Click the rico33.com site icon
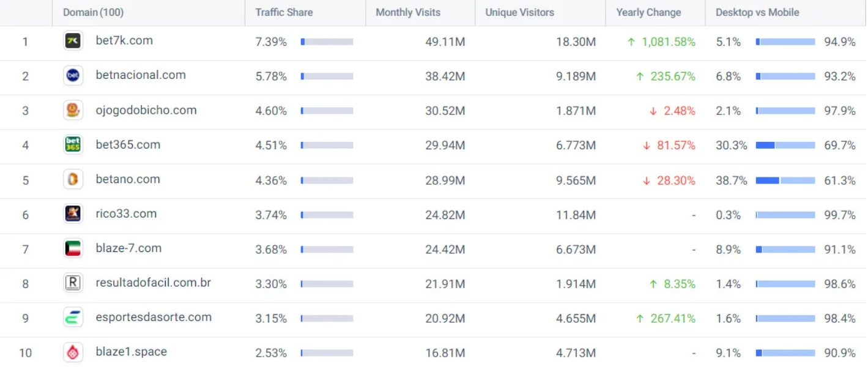Screen dimensions: 868x367 coord(73,214)
